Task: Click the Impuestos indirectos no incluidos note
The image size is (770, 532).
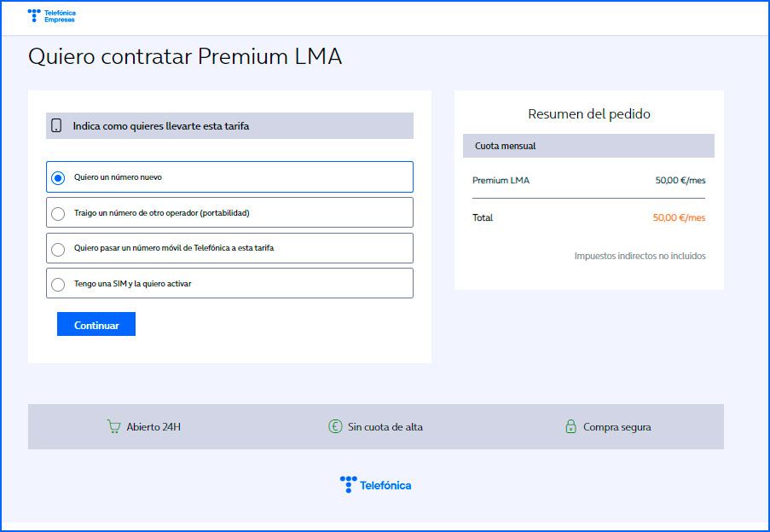Action: tap(641, 256)
